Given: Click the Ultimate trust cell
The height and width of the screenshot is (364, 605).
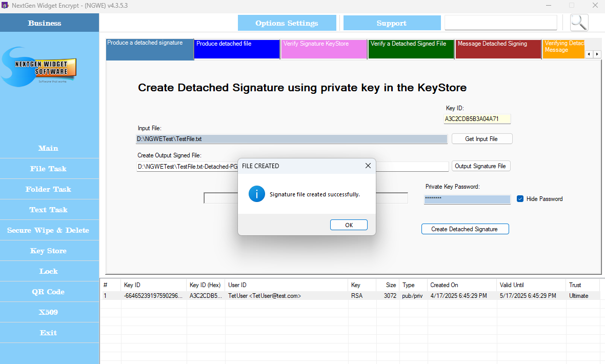Looking at the screenshot, I should [583, 296].
